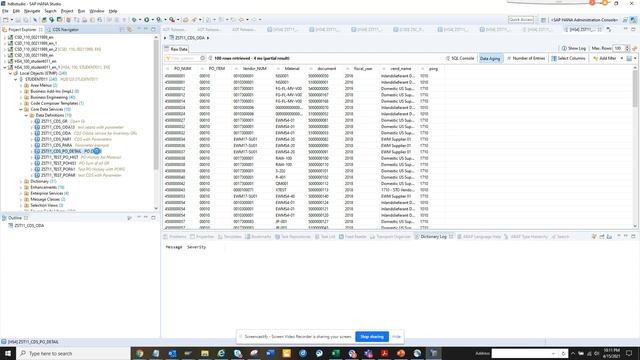Select ZST11_TEST_PO_HIST data definition

coord(60,157)
